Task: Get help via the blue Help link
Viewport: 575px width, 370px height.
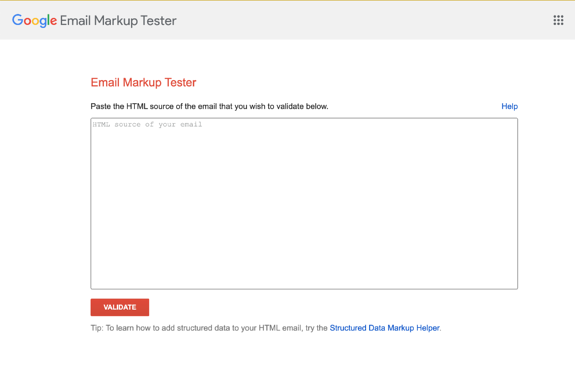Action: [509, 106]
